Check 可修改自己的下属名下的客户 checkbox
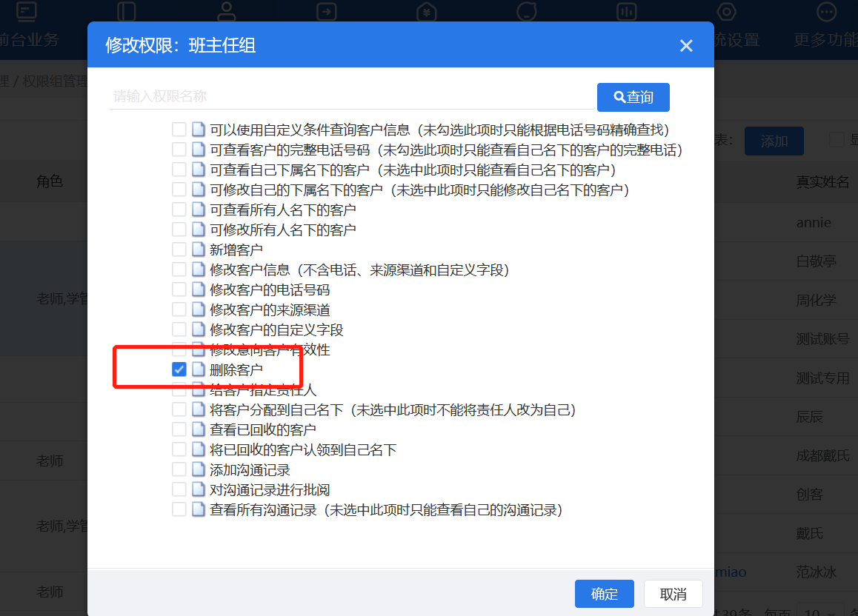The height and width of the screenshot is (616, 858). click(179, 190)
